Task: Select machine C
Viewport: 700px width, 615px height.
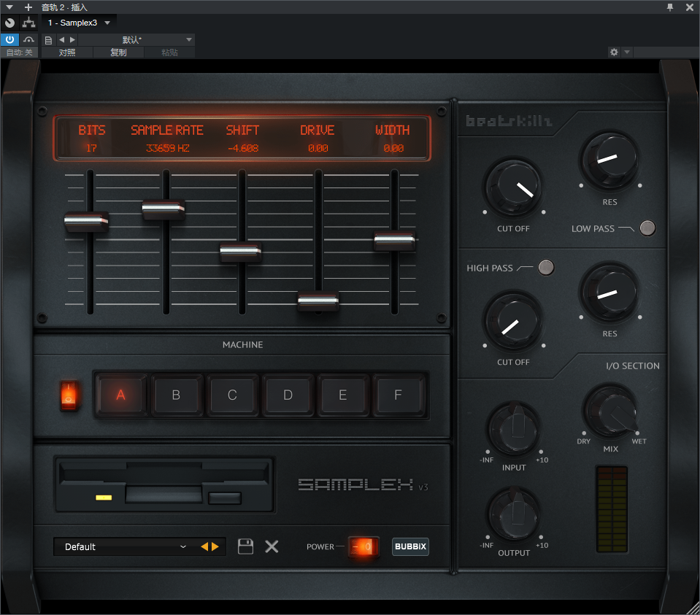Action: tap(232, 395)
